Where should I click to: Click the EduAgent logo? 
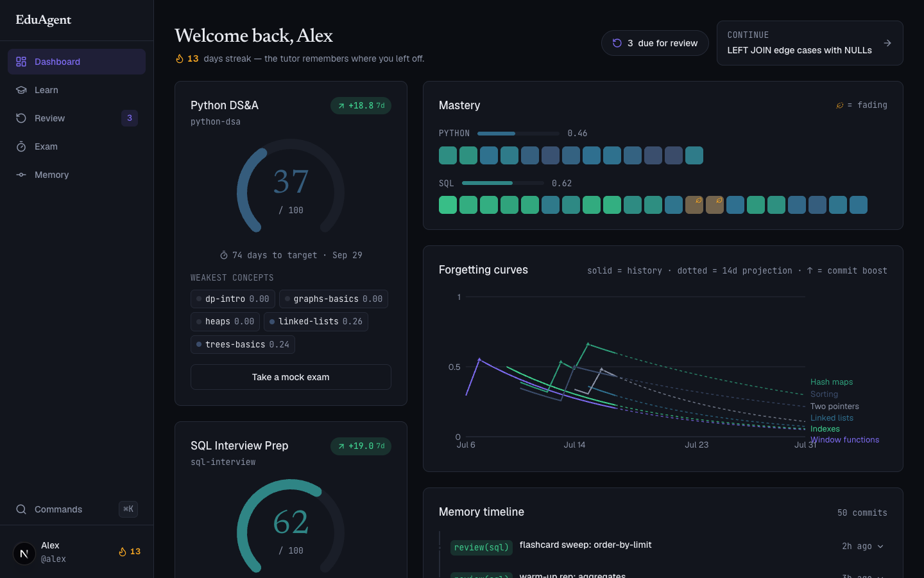pos(44,20)
